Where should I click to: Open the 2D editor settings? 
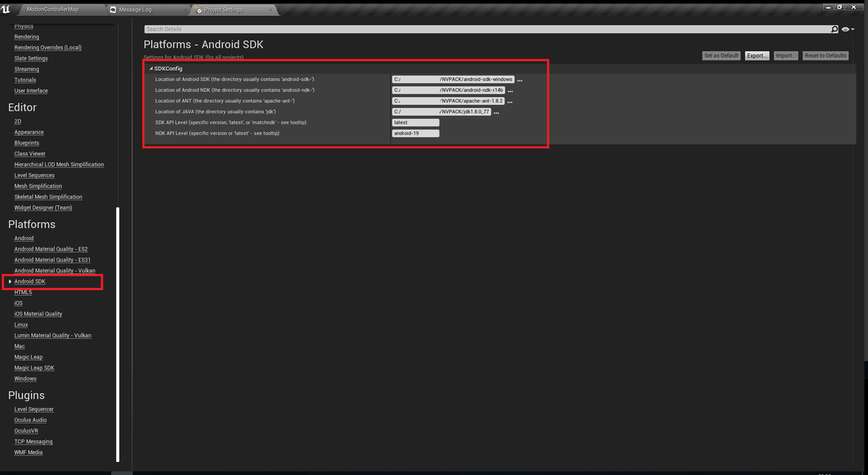click(18, 121)
